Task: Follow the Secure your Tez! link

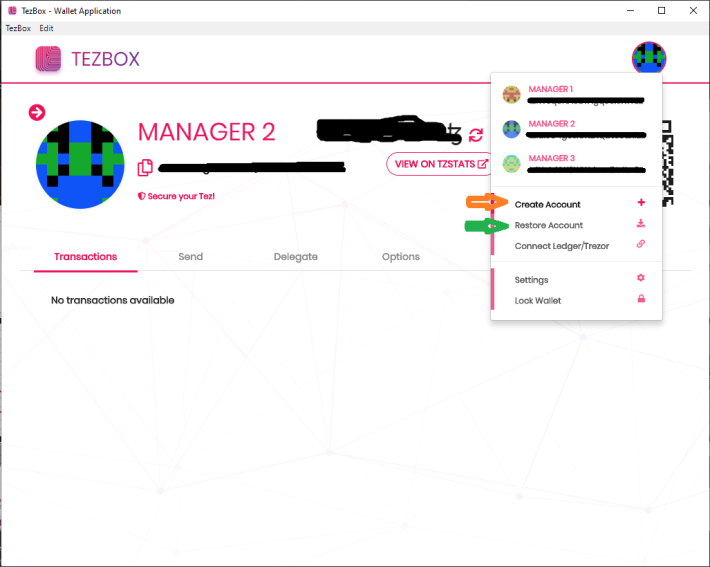Action: [176, 196]
